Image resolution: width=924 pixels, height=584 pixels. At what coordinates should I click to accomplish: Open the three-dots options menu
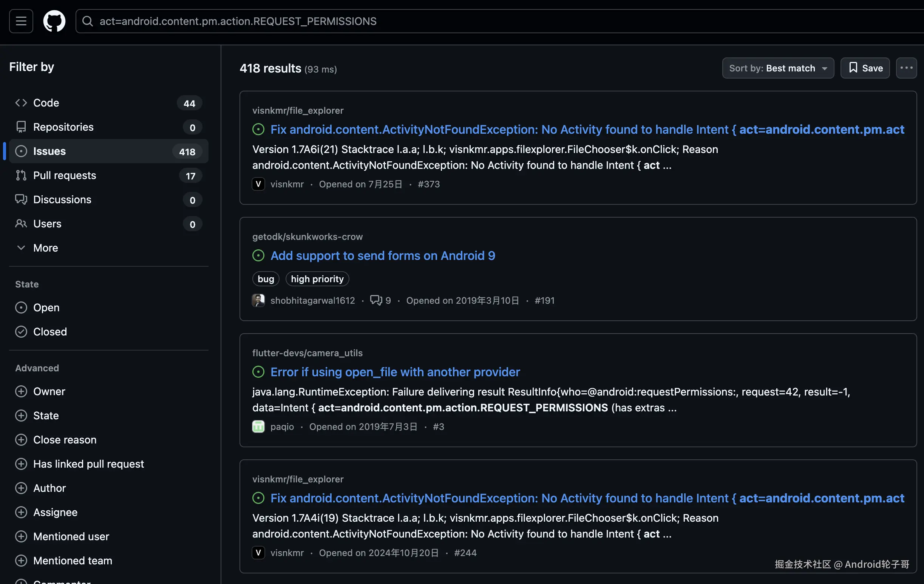(x=906, y=68)
